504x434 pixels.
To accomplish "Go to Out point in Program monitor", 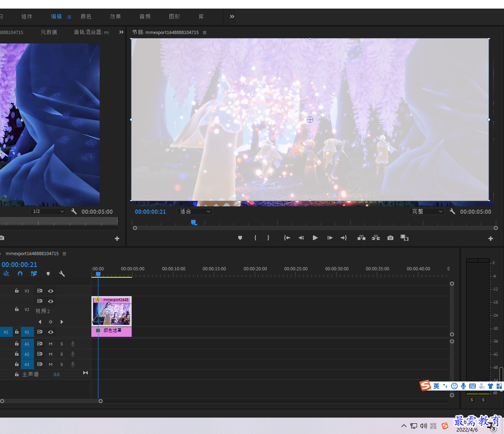I will coord(344,238).
